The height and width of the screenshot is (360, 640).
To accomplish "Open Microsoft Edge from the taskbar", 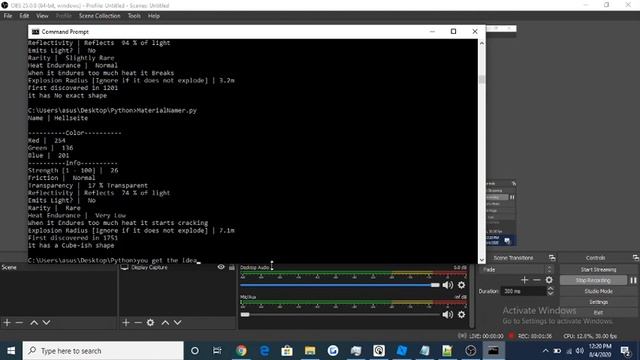I will (x=264, y=351).
